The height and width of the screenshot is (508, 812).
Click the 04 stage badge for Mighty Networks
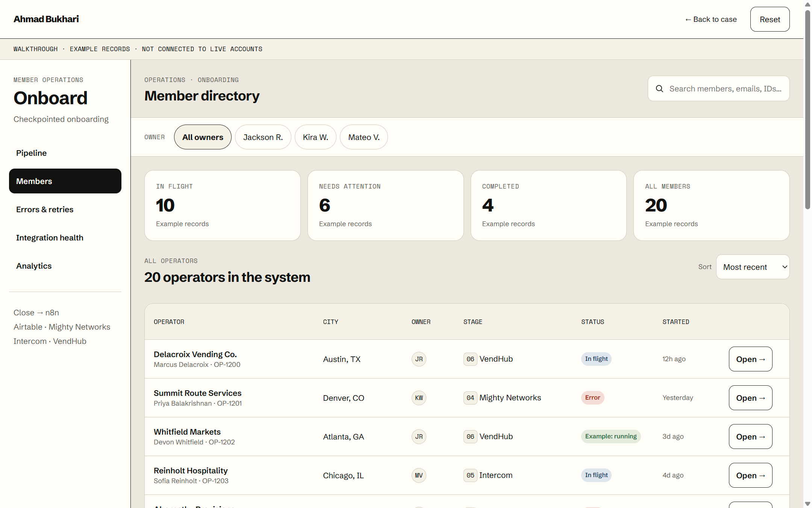[x=470, y=398]
